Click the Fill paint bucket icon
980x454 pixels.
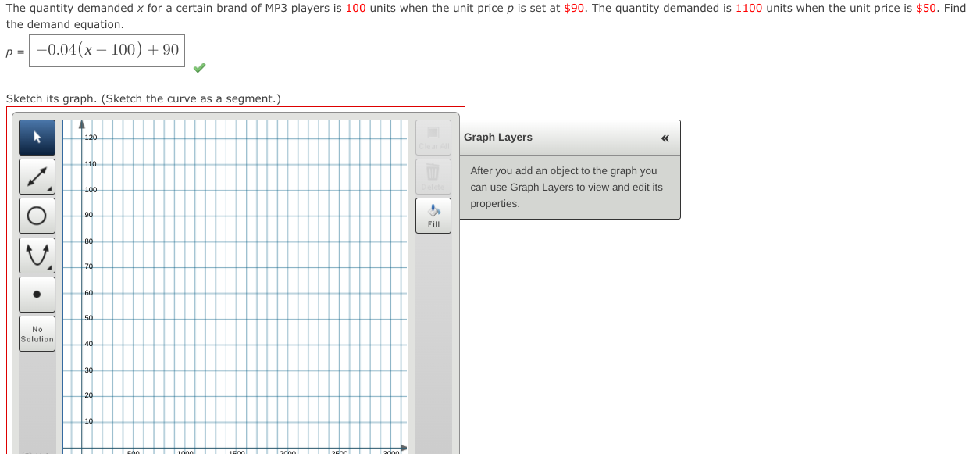click(x=433, y=209)
